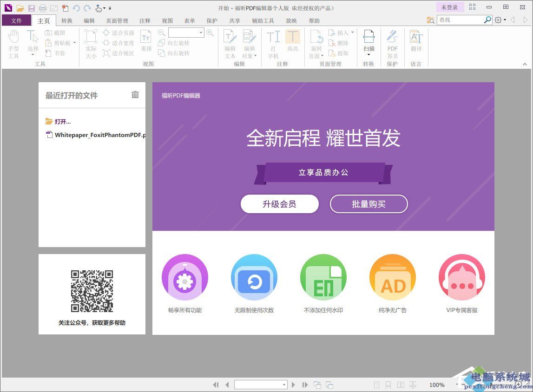This screenshot has width=533, height=392.
Task: Click the Bulk Purchase (批量购买) button
Action: 368,204
